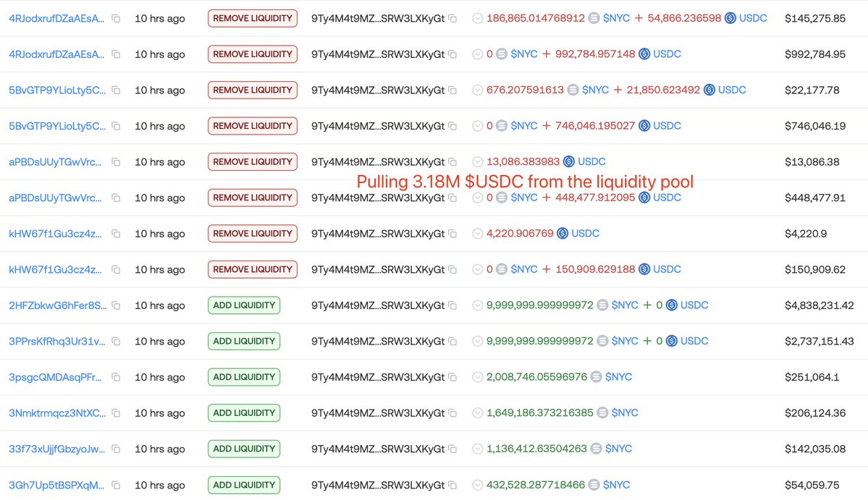The width and height of the screenshot is (868, 500).
Task: Open the USDC token link in the $448,477.91 row
Action: pos(667,198)
